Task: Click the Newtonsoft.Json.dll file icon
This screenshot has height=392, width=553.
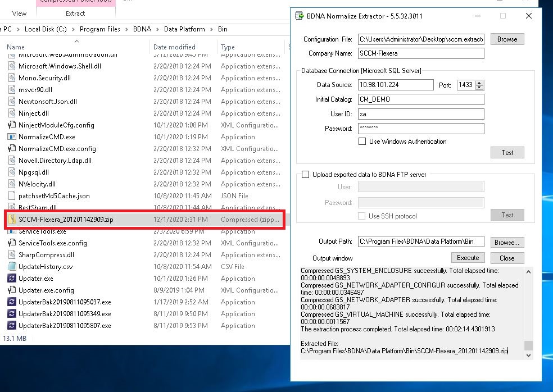Action: (x=12, y=101)
